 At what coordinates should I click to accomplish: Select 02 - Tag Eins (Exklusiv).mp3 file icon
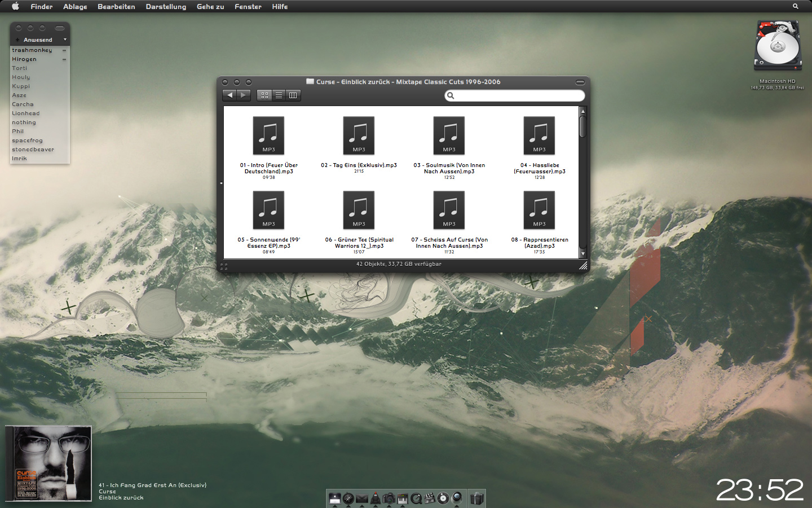coord(359,135)
